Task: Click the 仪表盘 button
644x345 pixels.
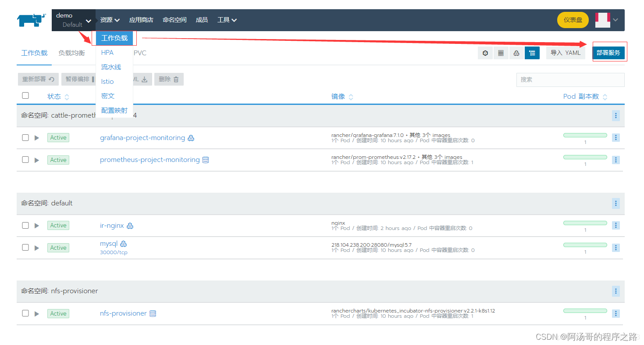Action: 573,20
